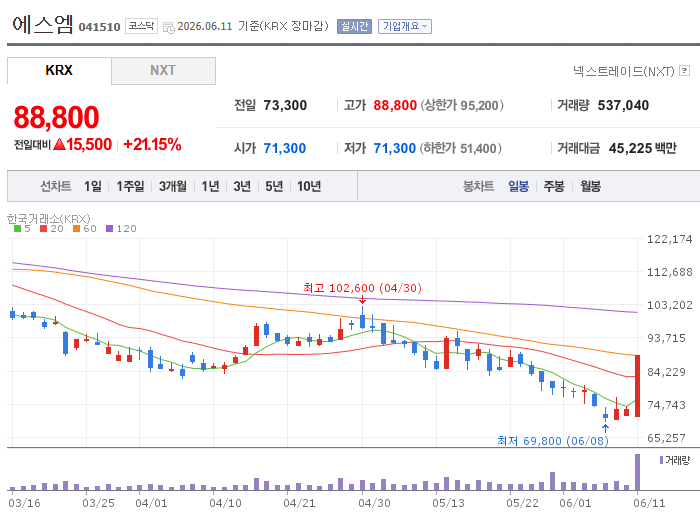This screenshot has height=520, width=700.
Task: Click the 최저 69,800 (06/08) chart marker
Action: tap(553, 441)
